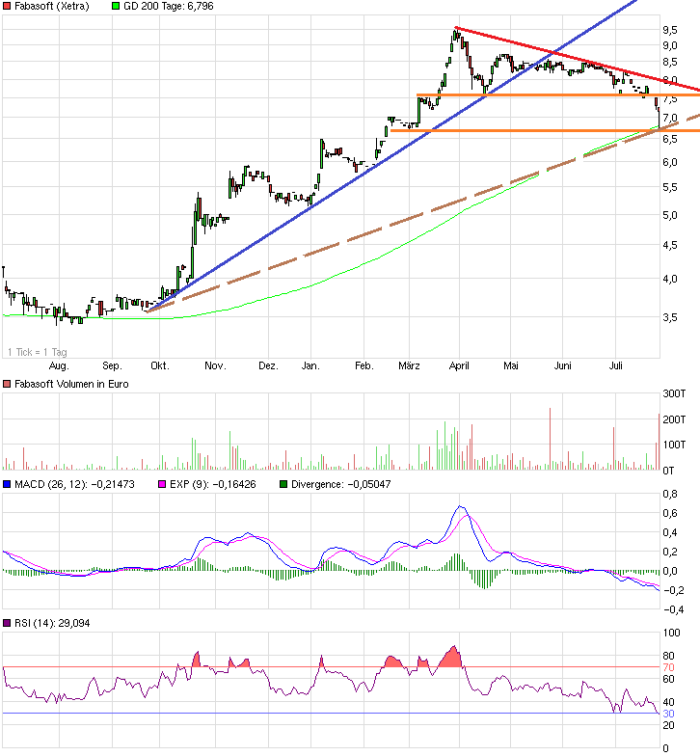Click the green GD 200 Tage legend swatch
This screenshot has width=700, height=756.
click(118, 7)
